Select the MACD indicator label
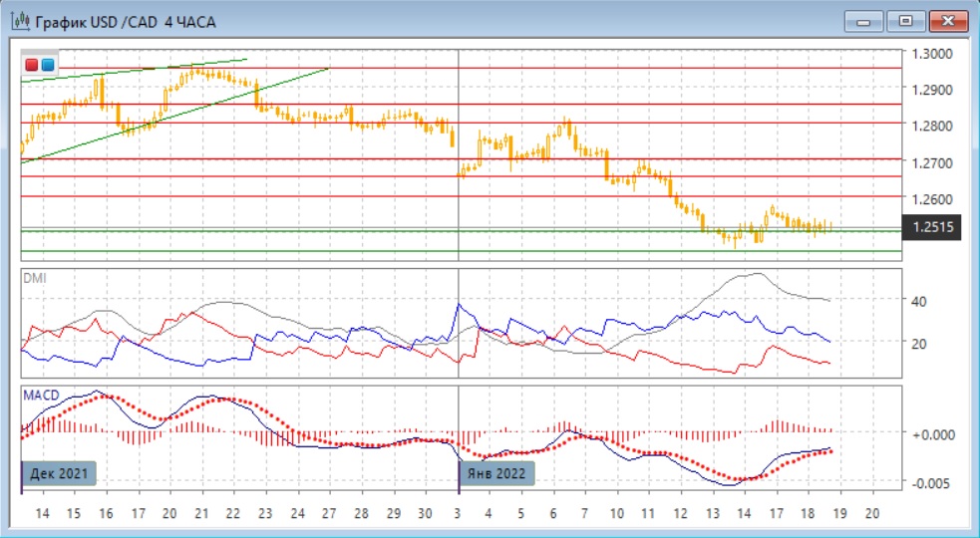Image resolution: width=980 pixels, height=538 pixels. pos(40,395)
